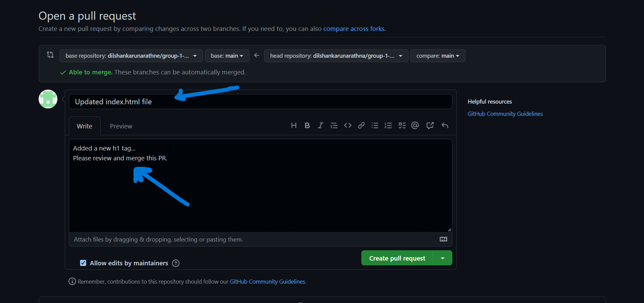Add a link with the chain icon
The width and height of the screenshot is (644, 303).
pos(361,126)
